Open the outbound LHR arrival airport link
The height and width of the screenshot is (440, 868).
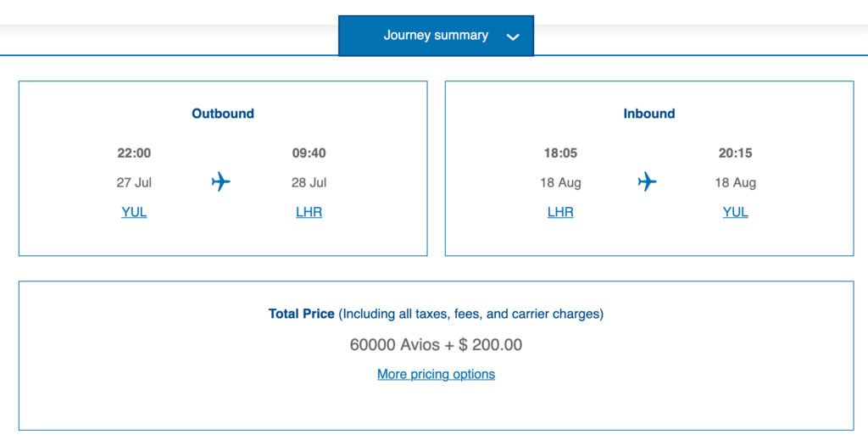(309, 212)
